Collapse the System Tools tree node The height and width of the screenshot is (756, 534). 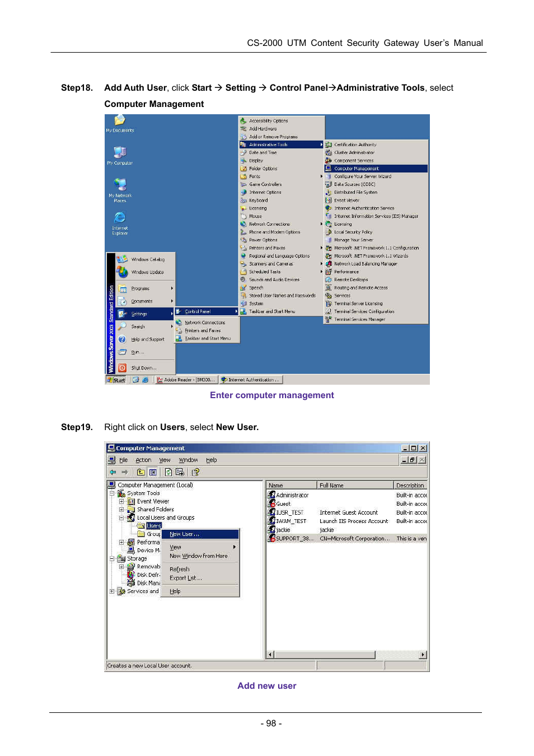point(112,494)
